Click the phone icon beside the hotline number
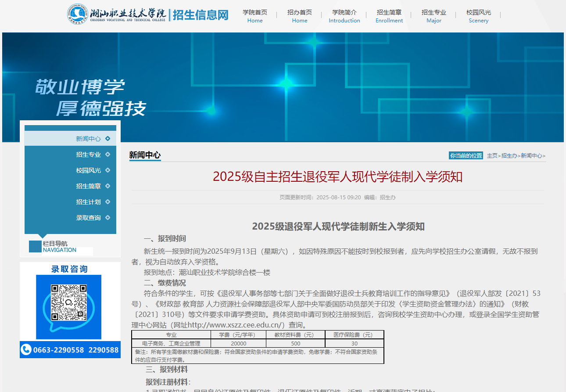 click(x=26, y=349)
